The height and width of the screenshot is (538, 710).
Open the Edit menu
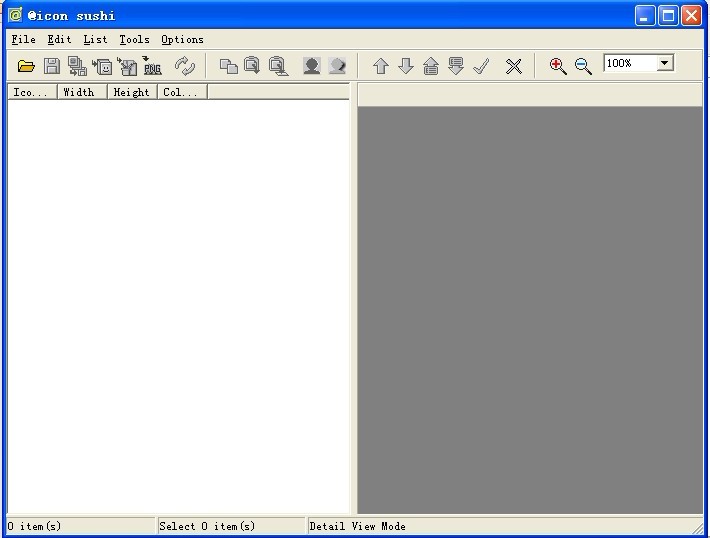(x=59, y=39)
